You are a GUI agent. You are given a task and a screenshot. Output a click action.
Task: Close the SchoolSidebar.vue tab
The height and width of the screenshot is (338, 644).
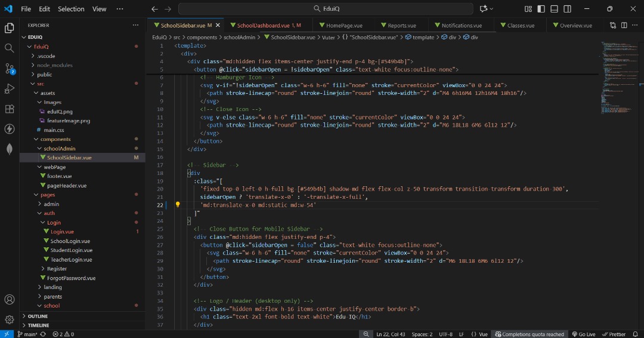[218, 25]
